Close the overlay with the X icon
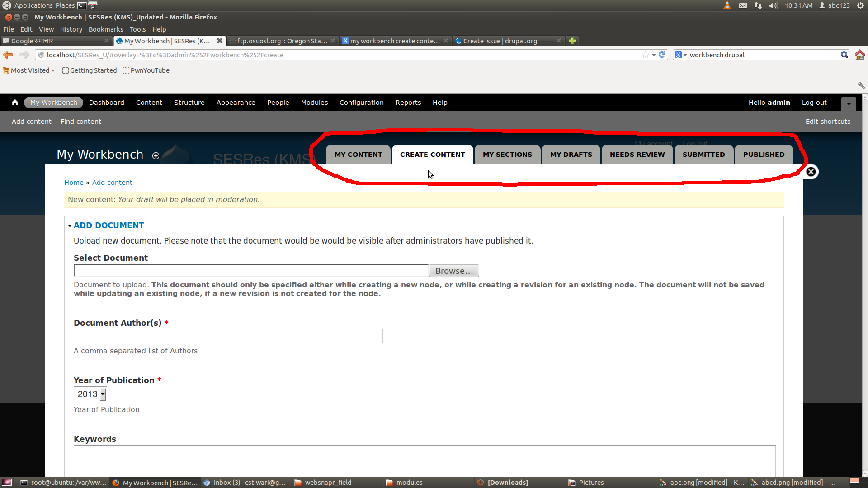Image resolution: width=868 pixels, height=488 pixels. (x=811, y=172)
